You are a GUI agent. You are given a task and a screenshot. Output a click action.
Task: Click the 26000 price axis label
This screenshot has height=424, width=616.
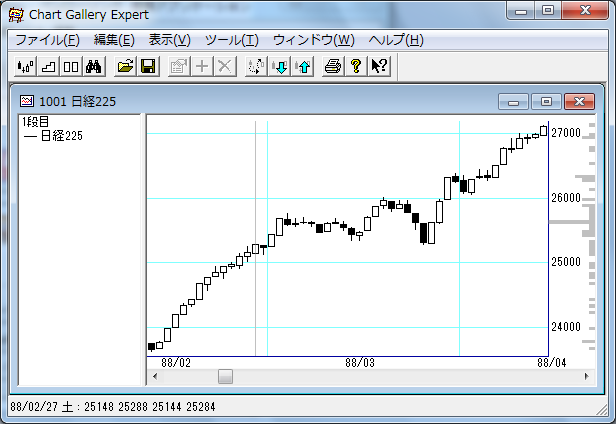click(x=566, y=198)
